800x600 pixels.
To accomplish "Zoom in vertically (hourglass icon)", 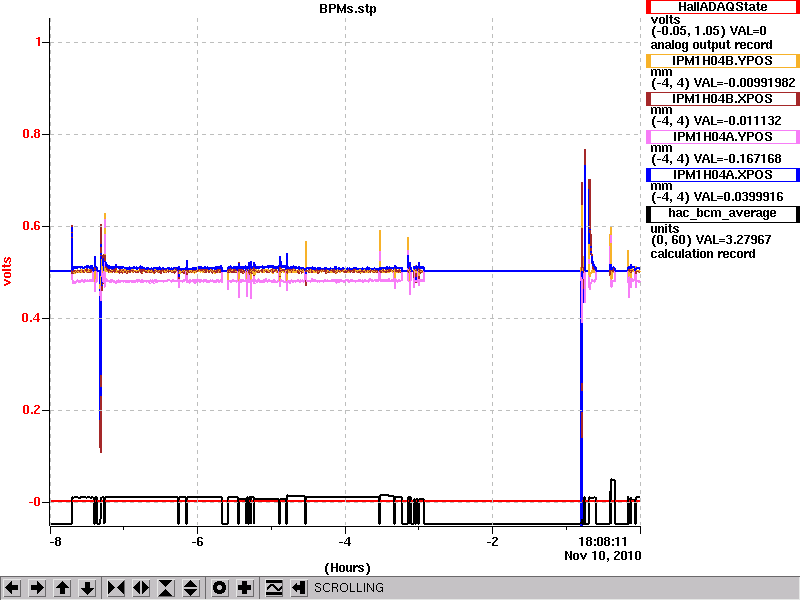I will point(166,588).
